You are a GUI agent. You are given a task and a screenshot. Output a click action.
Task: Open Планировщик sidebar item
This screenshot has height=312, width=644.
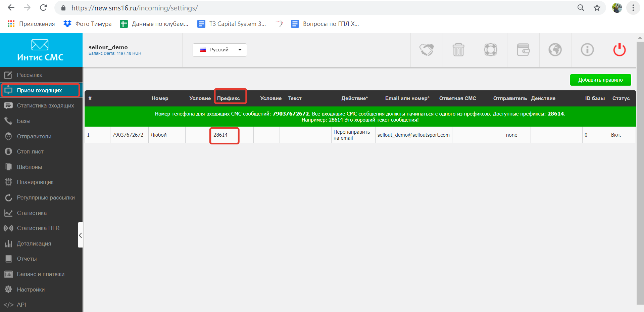(41, 182)
